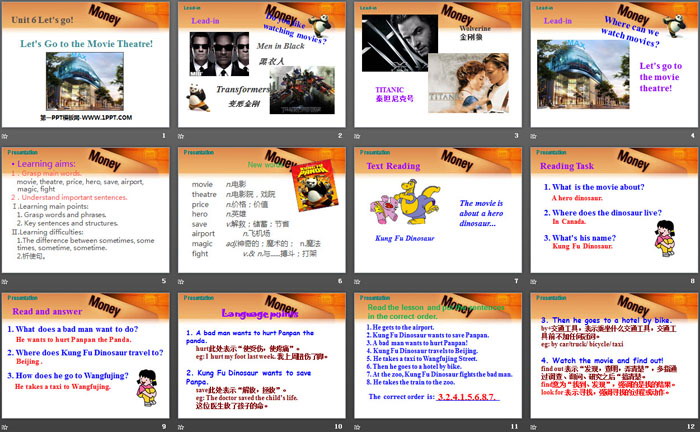Play animations via star icon under slide 5
Viewport: 700px width, 432px height.
(4, 282)
